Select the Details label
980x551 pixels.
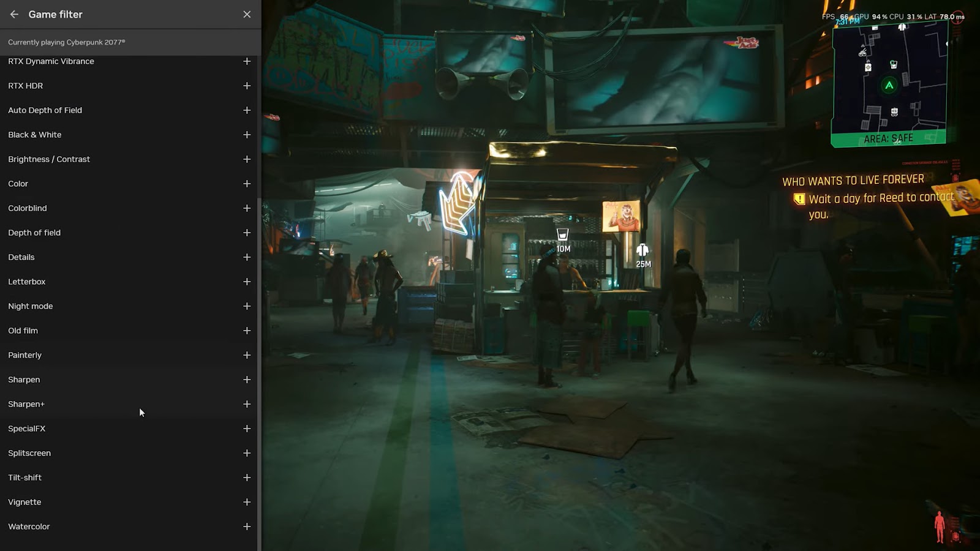pos(21,257)
